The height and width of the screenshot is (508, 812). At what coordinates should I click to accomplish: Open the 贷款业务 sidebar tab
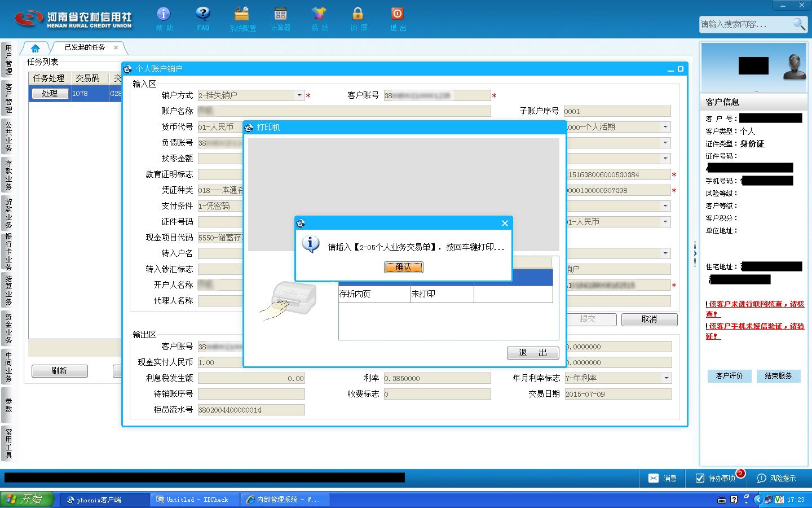coord(8,213)
